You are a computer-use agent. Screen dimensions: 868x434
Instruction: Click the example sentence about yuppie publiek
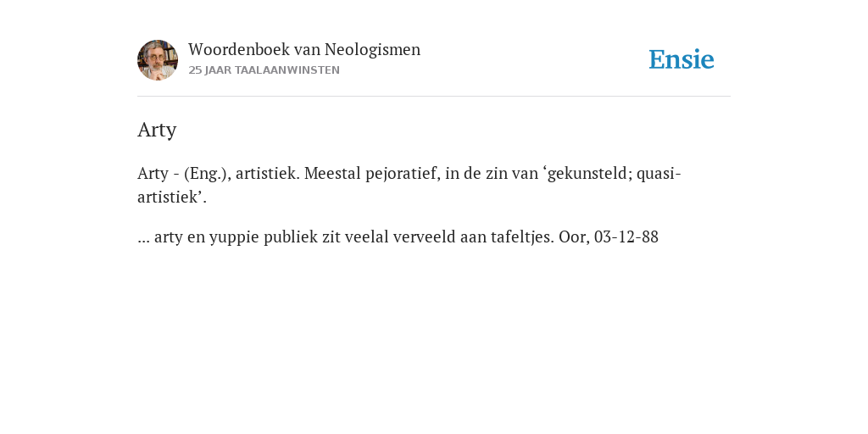tap(398, 237)
